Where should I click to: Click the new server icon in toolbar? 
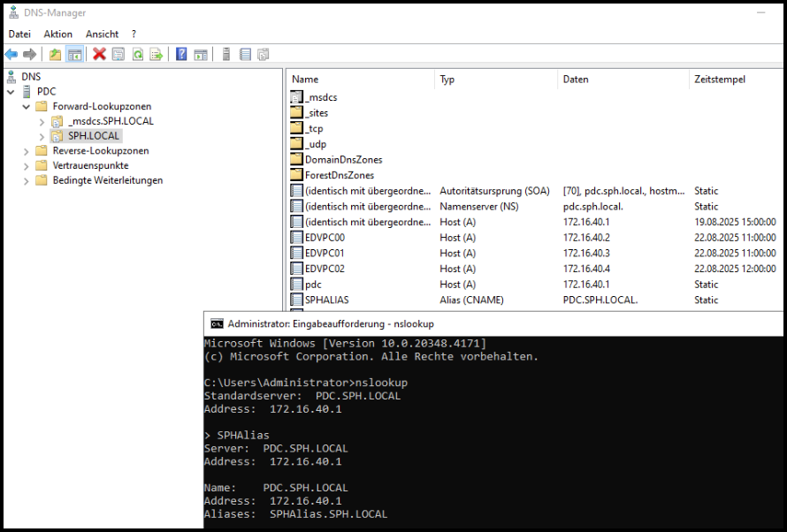(x=225, y=55)
